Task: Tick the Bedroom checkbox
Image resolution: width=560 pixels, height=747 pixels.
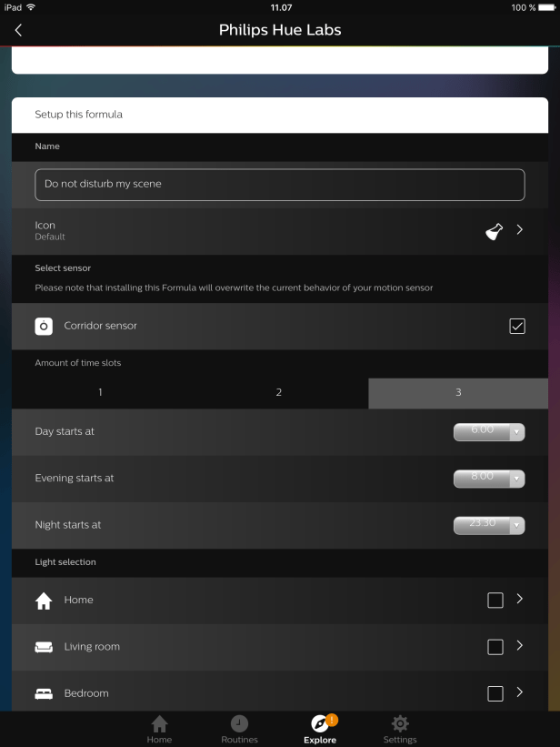Action: tap(495, 693)
